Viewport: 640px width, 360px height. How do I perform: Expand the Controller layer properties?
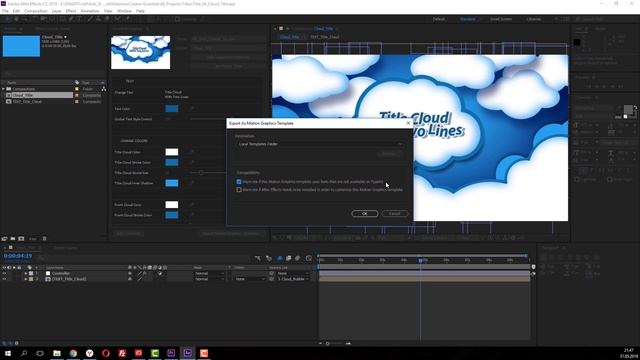pos(25,273)
